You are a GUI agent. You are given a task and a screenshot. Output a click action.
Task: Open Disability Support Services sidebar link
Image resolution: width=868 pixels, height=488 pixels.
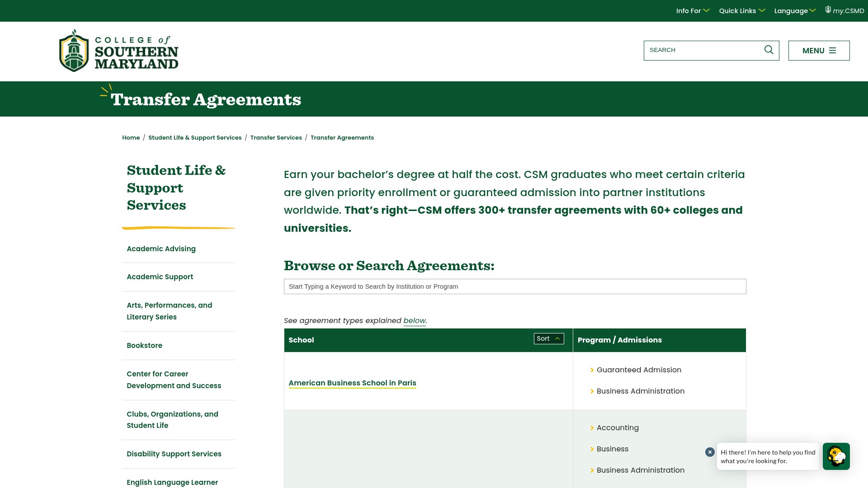174,454
